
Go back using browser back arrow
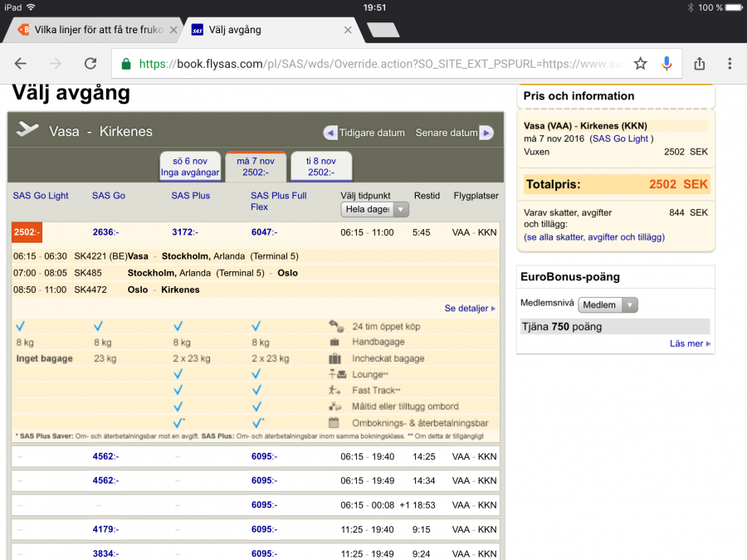[21, 63]
